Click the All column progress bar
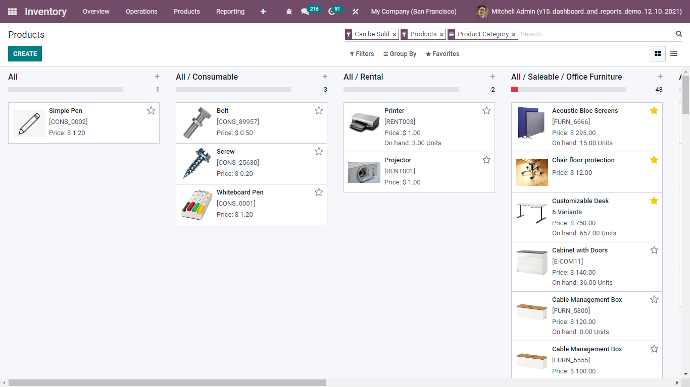Viewport: 690px width, 387px height. pyautogui.click(x=65, y=89)
